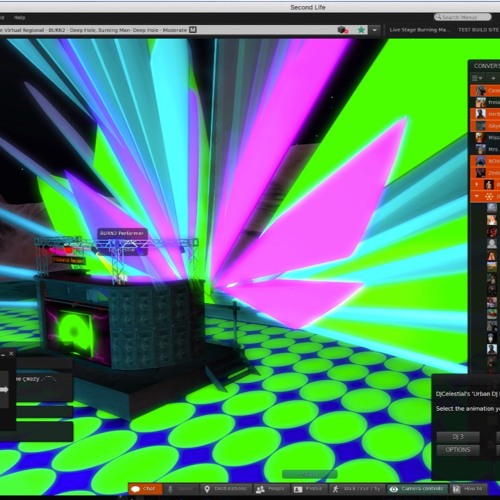Click the Chat speech bubble icon
500x500 pixels.
(135, 489)
